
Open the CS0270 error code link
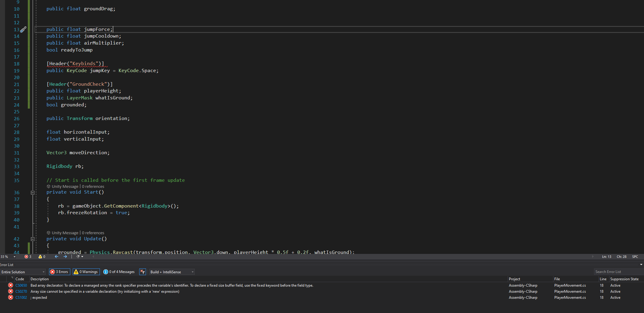21,291
